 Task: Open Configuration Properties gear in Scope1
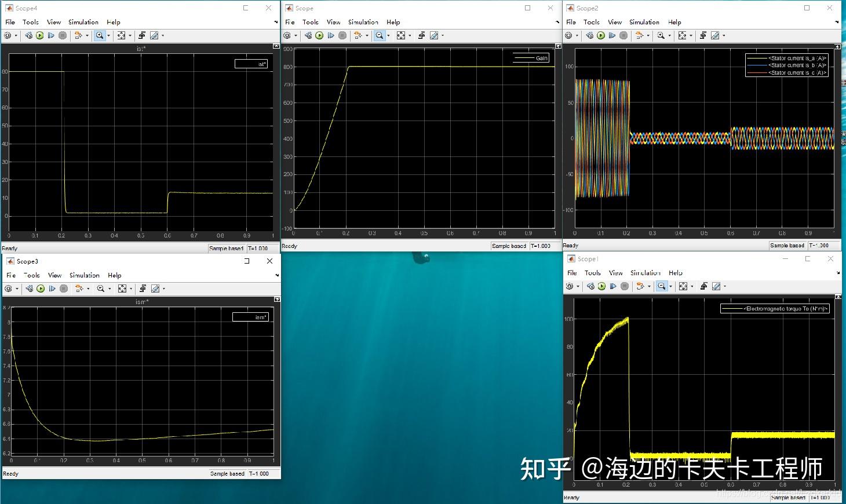pos(569,286)
